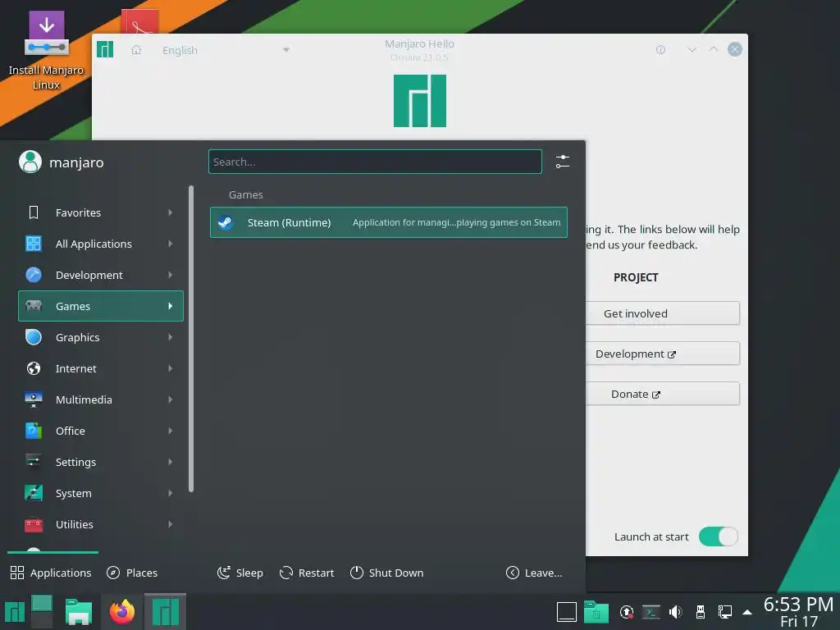Launch Steam (Runtime) from Games list

tap(388, 222)
